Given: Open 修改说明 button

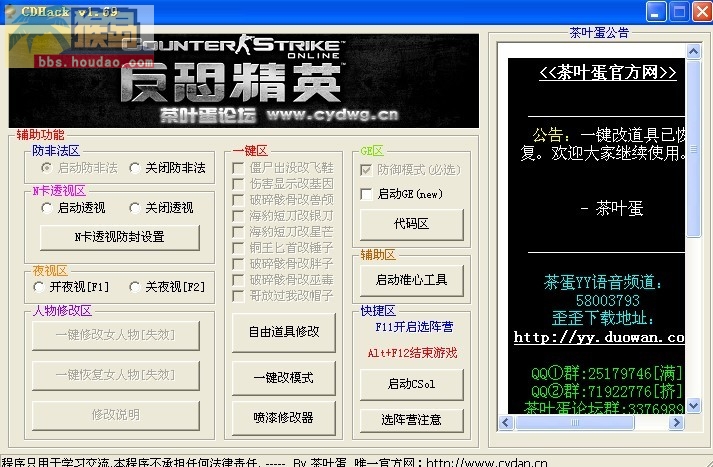Looking at the screenshot, I should pos(115,415).
